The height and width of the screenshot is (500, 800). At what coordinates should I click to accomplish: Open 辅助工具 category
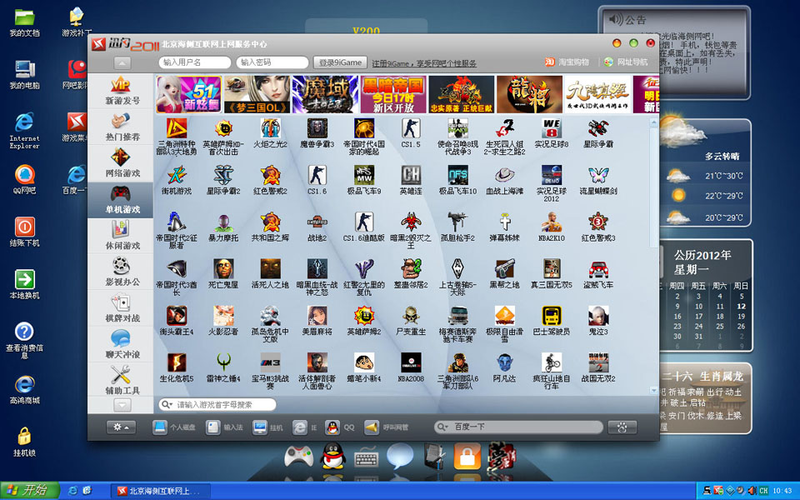coord(121,381)
